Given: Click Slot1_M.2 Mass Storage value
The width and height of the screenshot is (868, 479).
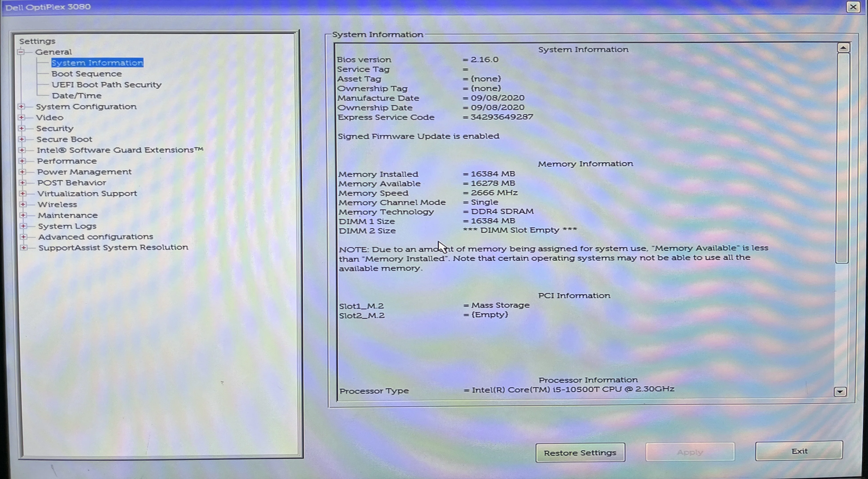Looking at the screenshot, I should point(500,305).
